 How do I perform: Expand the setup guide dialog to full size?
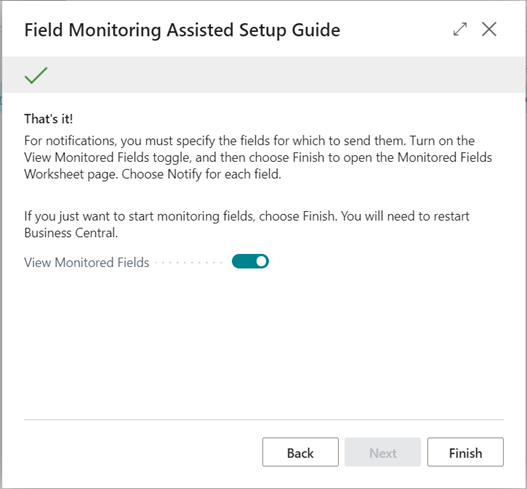tap(460, 29)
